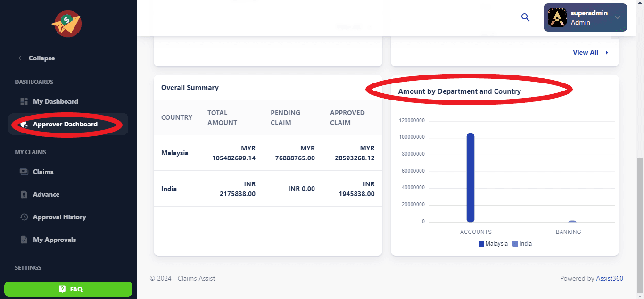Screen dimensions: 644x299
Task: Click the superadmin avatar image
Action: point(557,17)
